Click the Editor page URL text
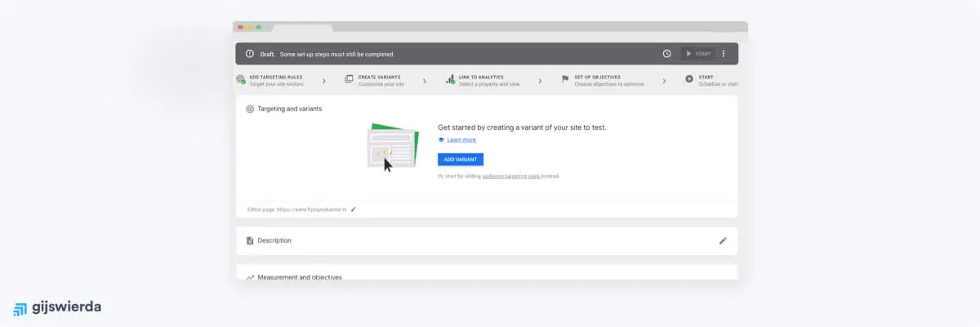Viewport: 980px width, 327px height. (297, 209)
